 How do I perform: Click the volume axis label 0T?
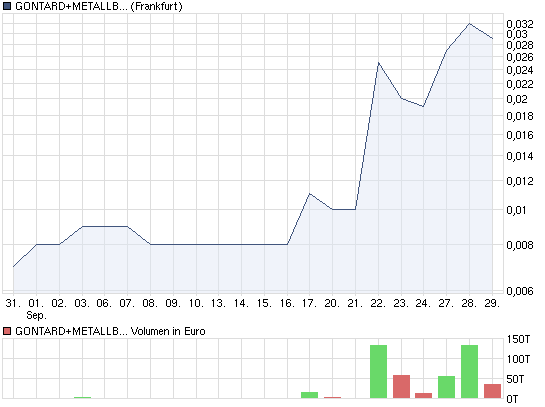coord(512,399)
